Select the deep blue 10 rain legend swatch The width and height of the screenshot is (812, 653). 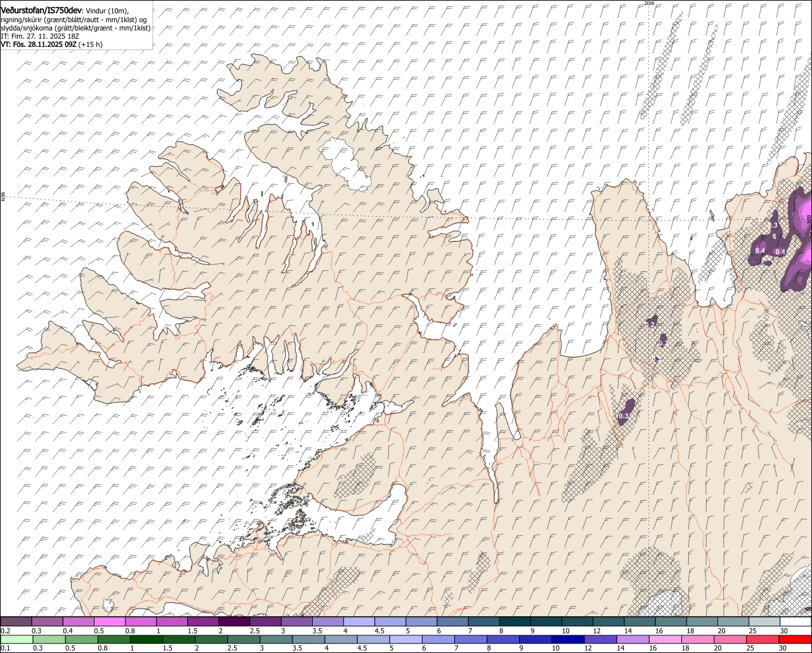tap(568, 639)
